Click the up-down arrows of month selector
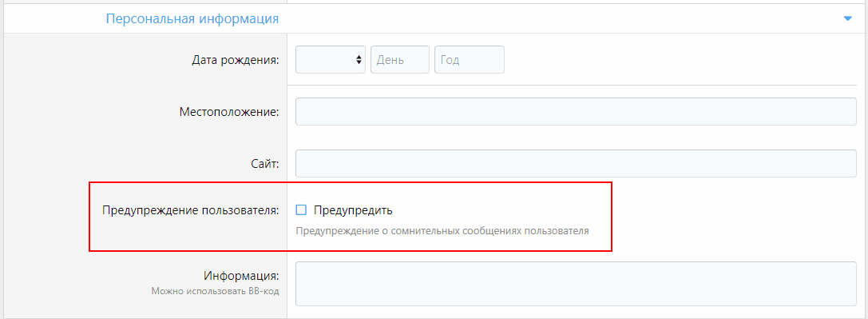This screenshot has height=319, width=868. (359, 59)
